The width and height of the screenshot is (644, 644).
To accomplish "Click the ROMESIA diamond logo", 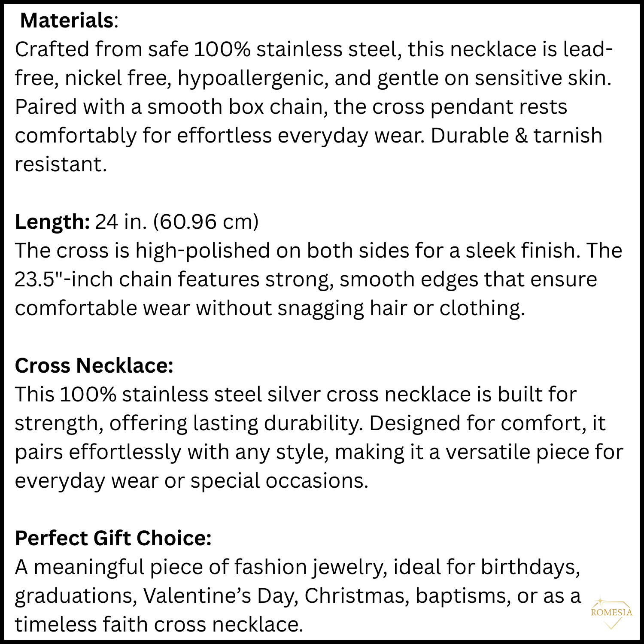I will click(x=611, y=613).
